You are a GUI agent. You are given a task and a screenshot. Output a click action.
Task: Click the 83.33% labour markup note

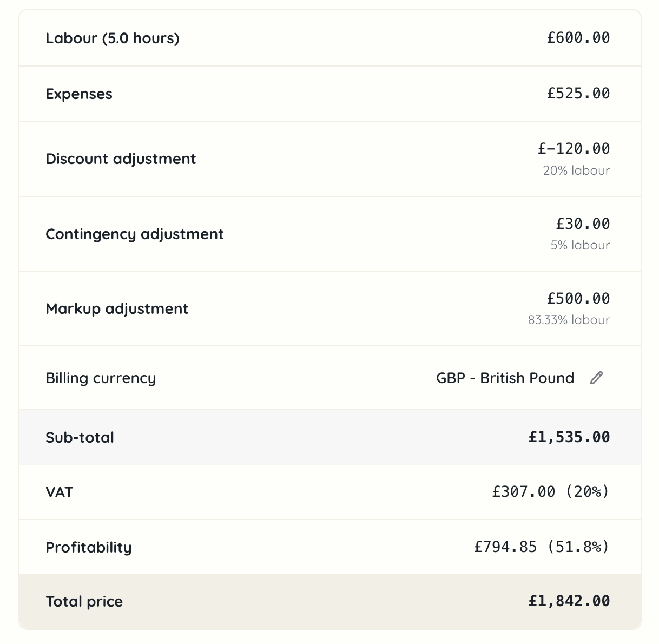(x=569, y=319)
